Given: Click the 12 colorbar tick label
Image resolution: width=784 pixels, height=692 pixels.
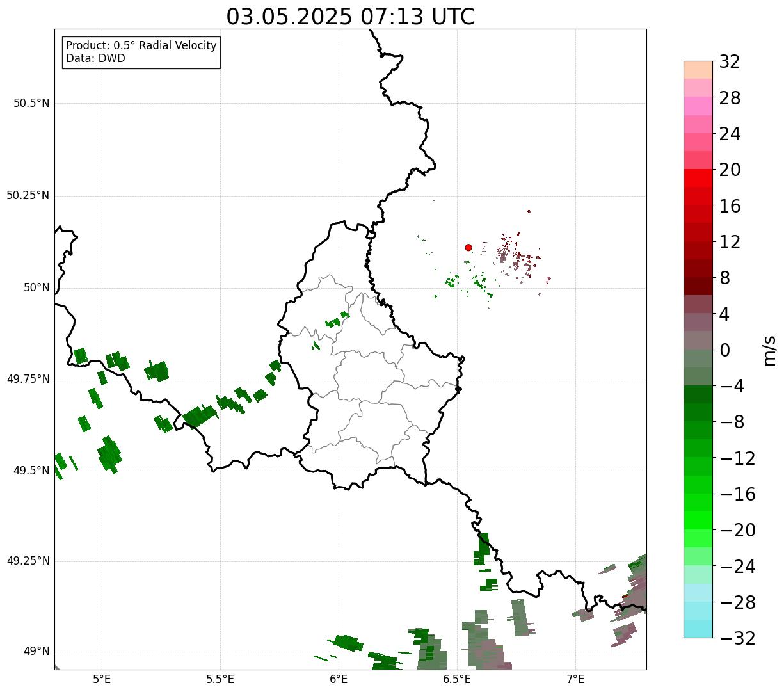Looking at the screenshot, I should pyautogui.click(x=730, y=242).
